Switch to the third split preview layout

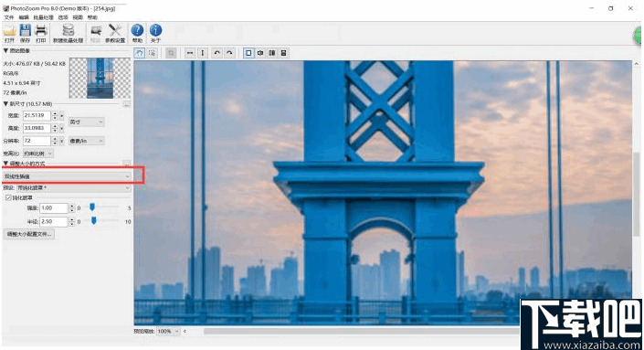[x=272, y=53]
